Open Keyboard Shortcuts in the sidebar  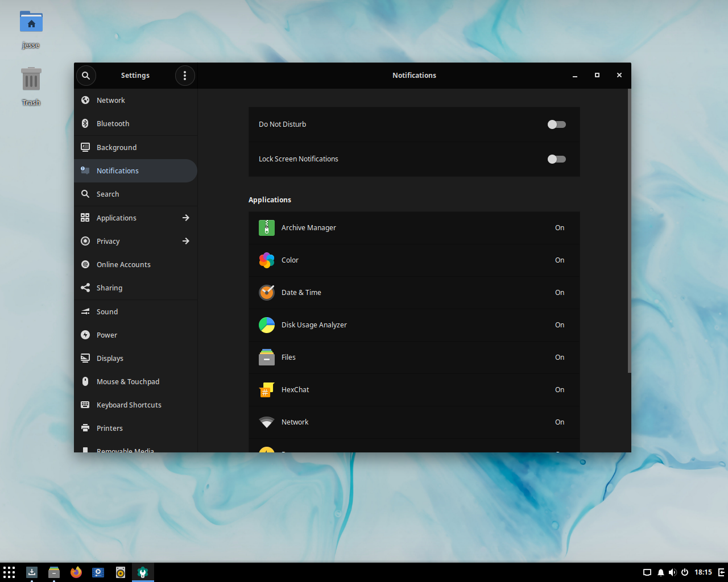tap(136, 405)
